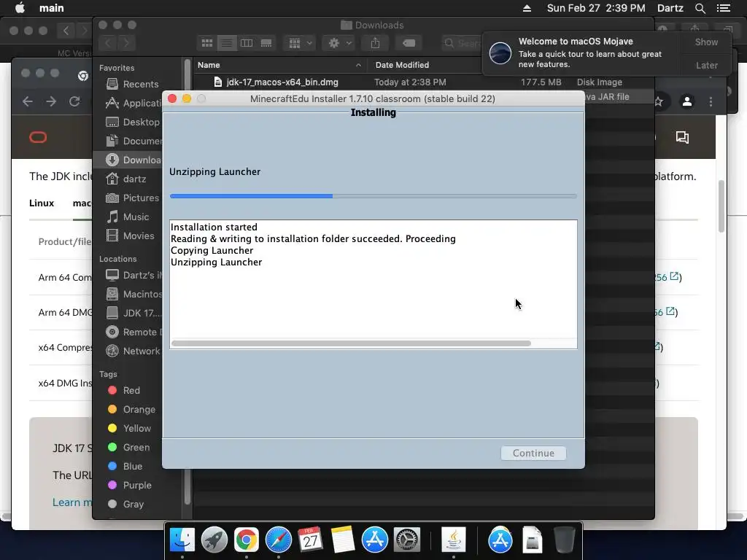Open Safari from the Dock
Image resolution: width=747 pixels, height=560 pixels.
(x=279, y=540)
